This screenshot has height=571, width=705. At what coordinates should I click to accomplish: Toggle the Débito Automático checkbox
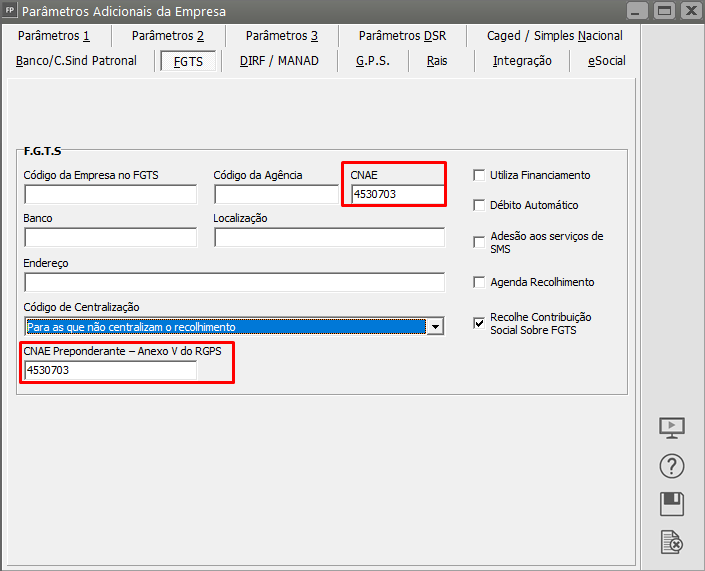(x=479, y=205)
